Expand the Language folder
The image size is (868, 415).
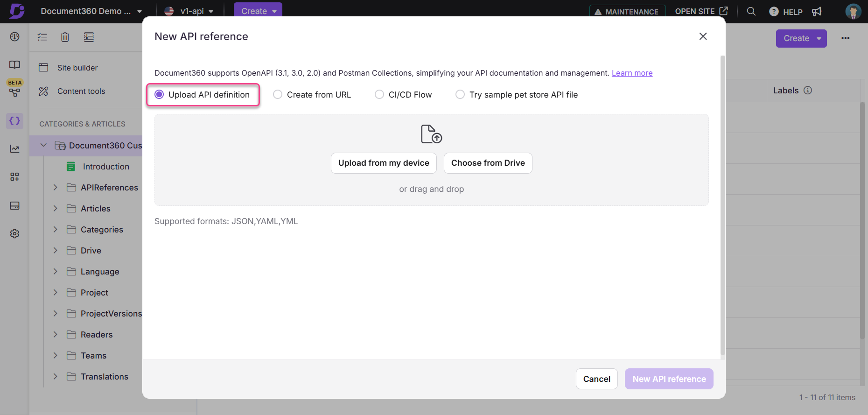coord(55,272)
